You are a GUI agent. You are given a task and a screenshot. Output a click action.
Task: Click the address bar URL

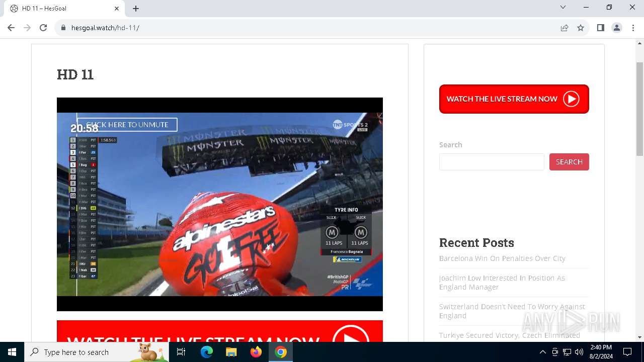coord(105,28)
